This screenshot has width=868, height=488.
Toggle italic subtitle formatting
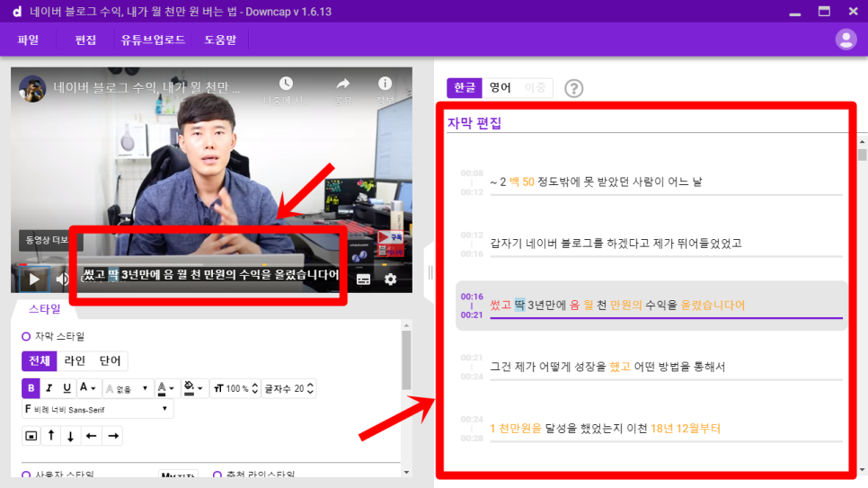[49, 388]
